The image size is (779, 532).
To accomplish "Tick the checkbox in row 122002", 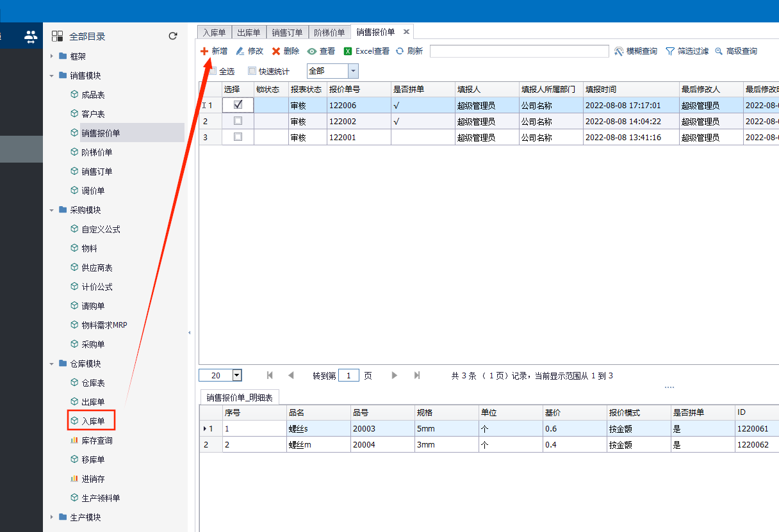I will point(238,120).
